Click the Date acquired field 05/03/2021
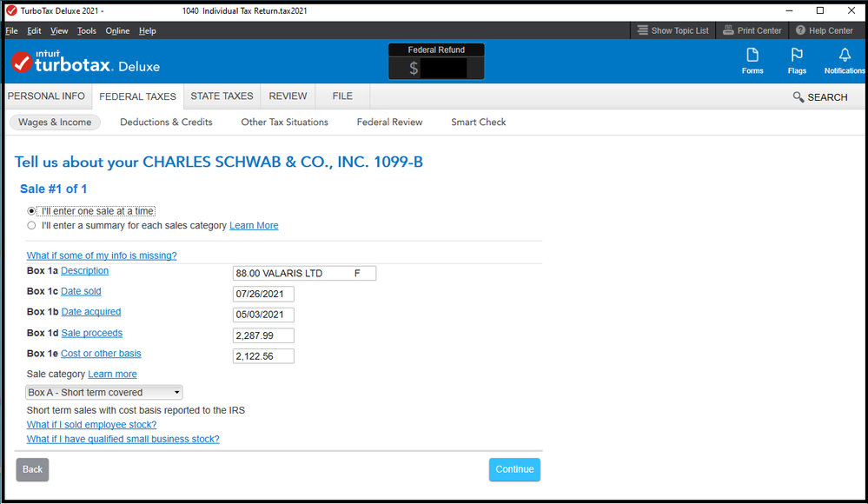This screenshot has width=868, height=504. click(263, 315)
